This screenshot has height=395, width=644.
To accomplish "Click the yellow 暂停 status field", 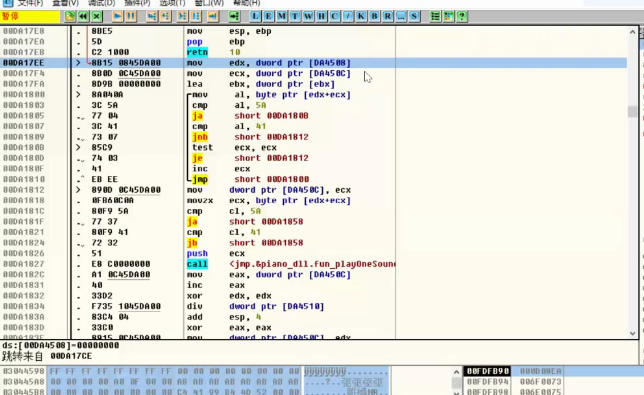I will click(x=30, y=16).
